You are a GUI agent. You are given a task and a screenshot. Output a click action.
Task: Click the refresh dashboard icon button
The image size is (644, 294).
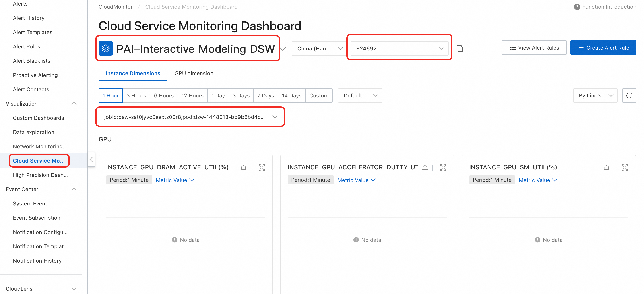629,95
